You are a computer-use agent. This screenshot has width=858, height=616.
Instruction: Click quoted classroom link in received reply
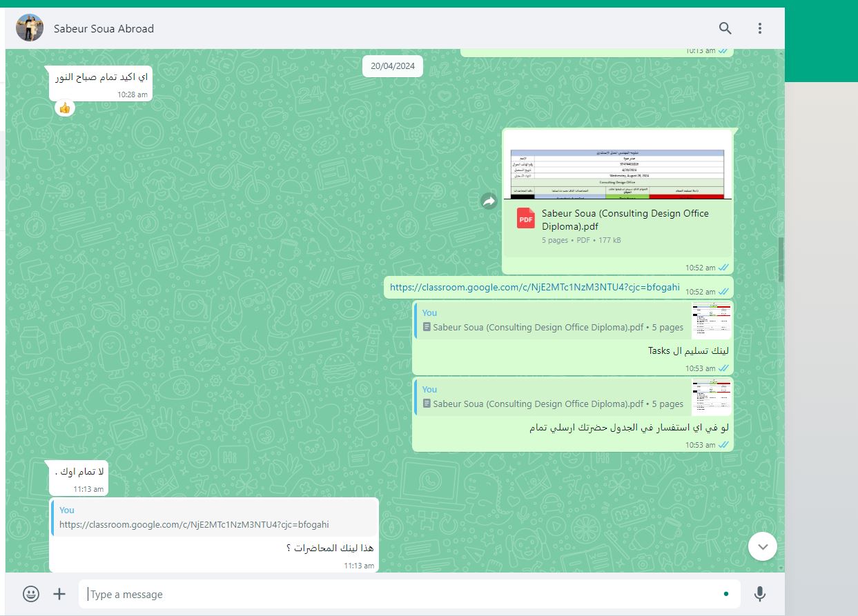coord(215,517)
